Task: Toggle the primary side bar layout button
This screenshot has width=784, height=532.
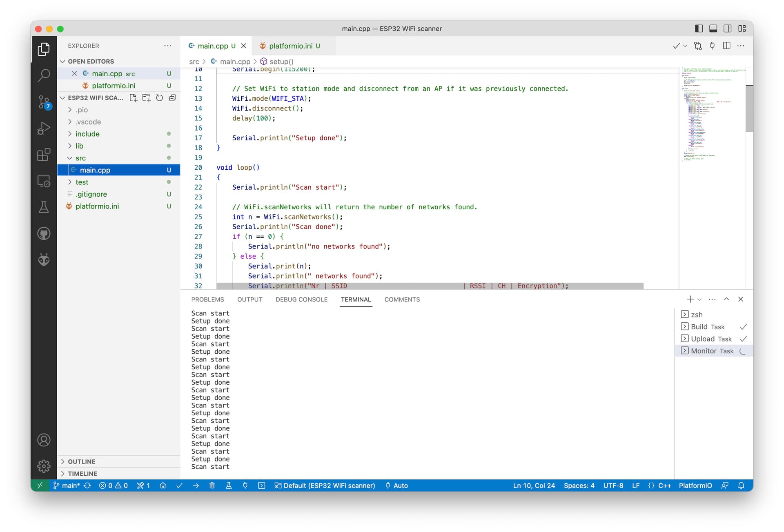Action: click(699, 29)
